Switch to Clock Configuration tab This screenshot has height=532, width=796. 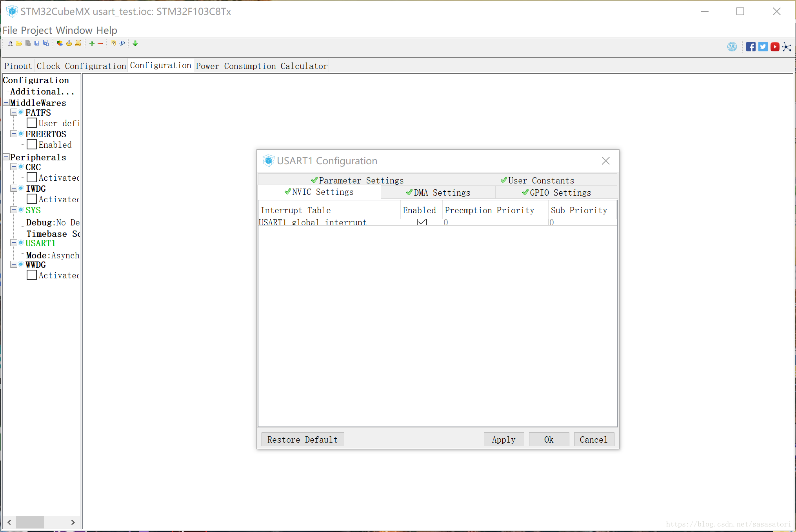[x=81, y=66]
